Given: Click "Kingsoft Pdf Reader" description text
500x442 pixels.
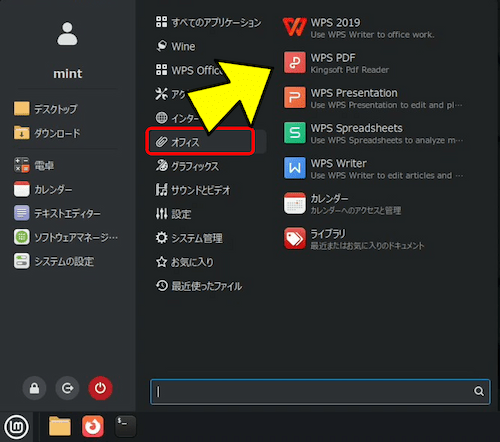Looking at the screenshot, I should coord(350,70).
